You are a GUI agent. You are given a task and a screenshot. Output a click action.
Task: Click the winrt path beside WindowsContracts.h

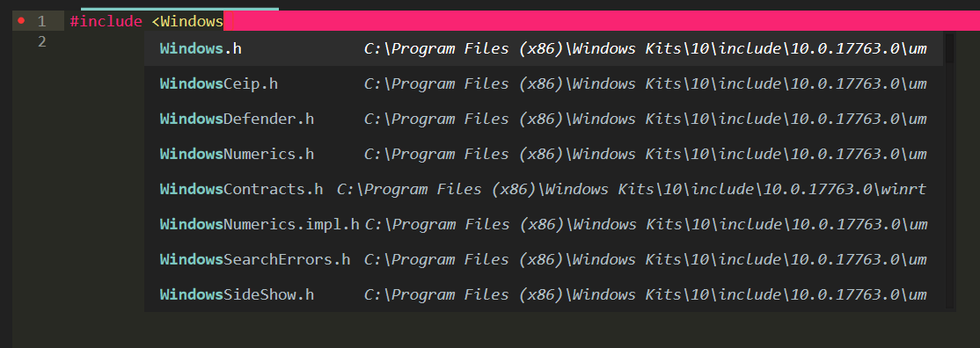pos(632,189)
